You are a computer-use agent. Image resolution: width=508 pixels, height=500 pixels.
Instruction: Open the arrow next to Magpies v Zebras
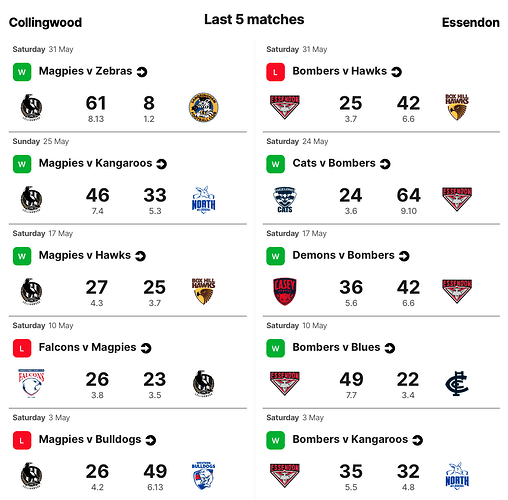[x=142, y=72]
